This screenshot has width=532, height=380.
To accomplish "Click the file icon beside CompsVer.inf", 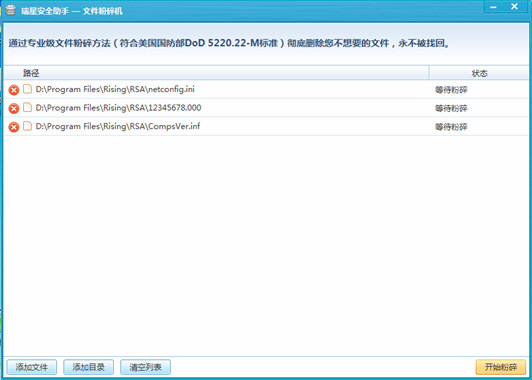I will (x=27, y=126).
